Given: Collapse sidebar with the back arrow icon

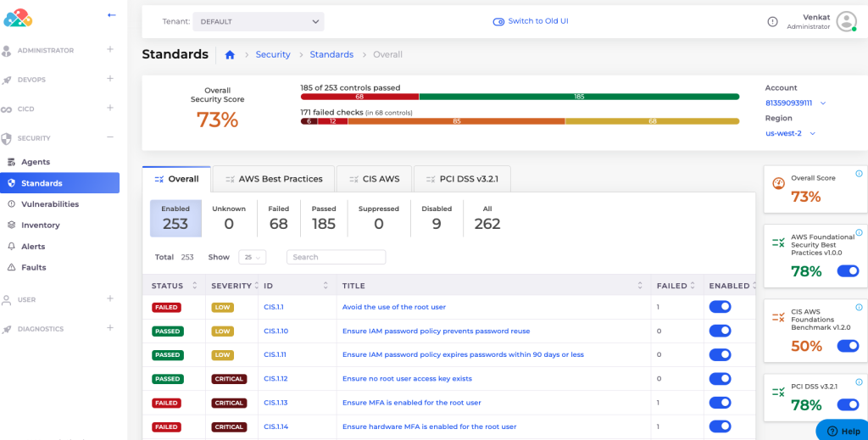Looking at the screenshot, I should click(x=112, y=15).
